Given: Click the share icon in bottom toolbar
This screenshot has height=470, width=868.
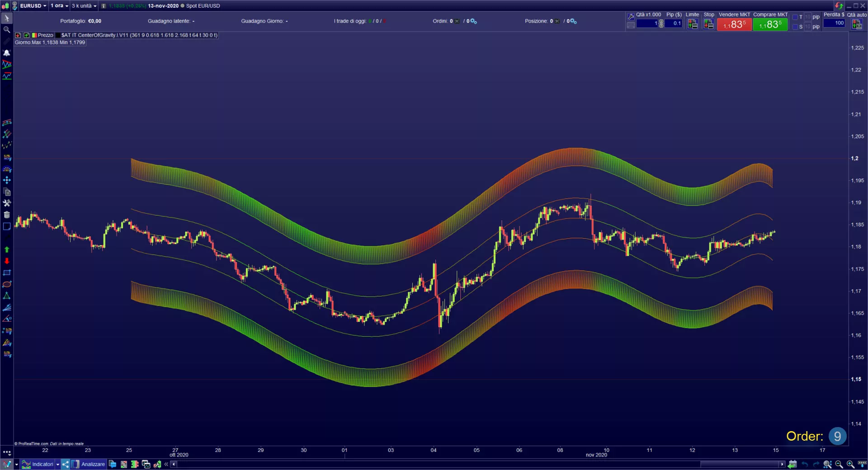Looking at the screenshot, I should pyautogui.click(x=66, y=464).
